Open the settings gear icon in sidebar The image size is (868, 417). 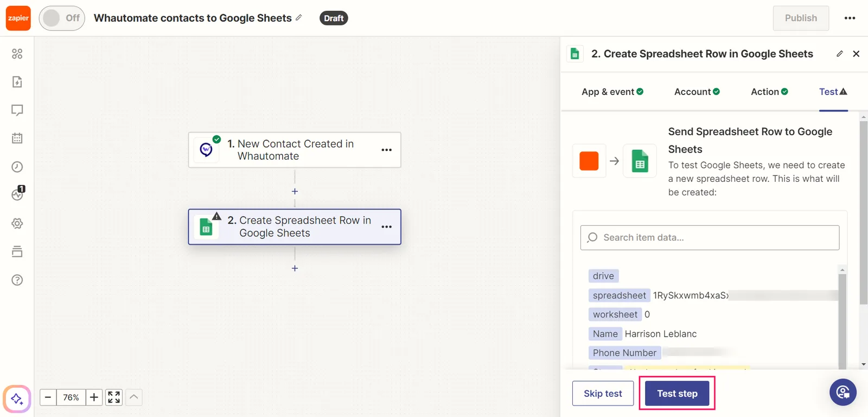click(17, 223)
